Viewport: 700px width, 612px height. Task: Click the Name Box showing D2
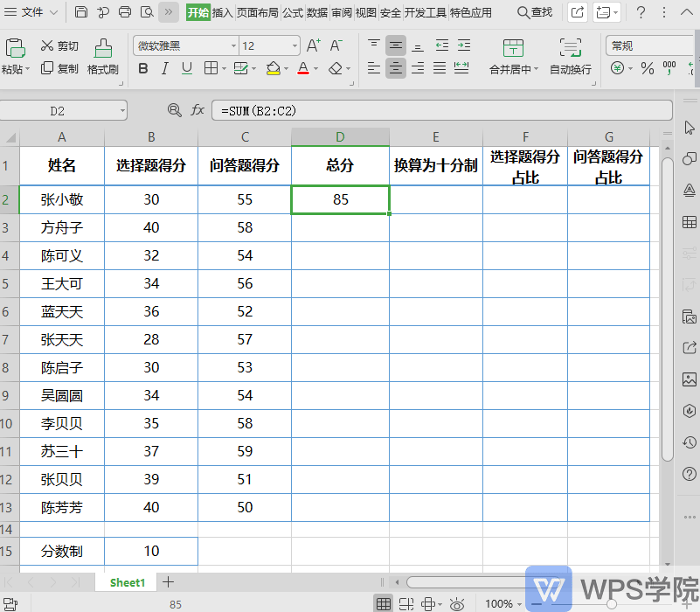[x=61, y=111]
